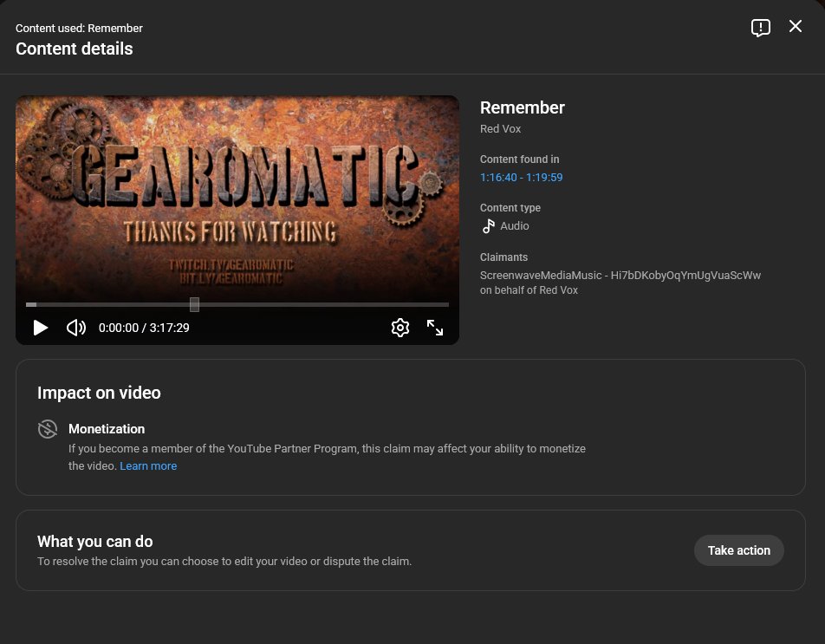
Task: Click the Audio content type value
Action: 514,226
